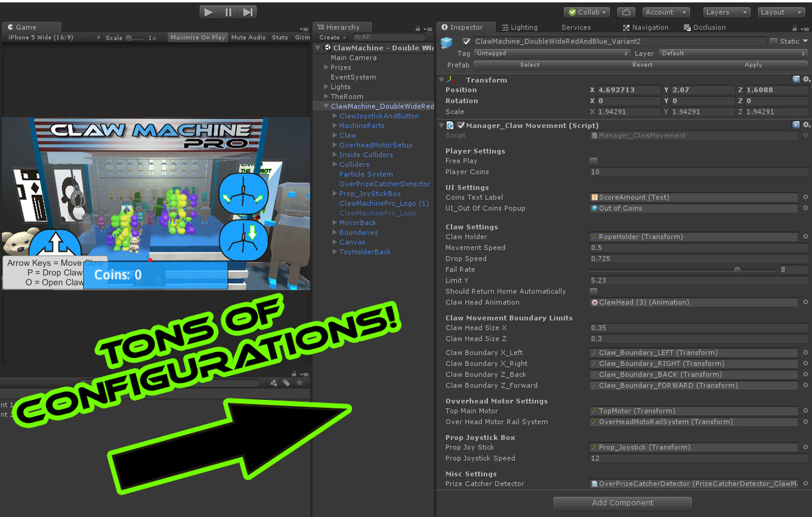Viewport: 812px width, 517px height.
Task: Expand the Lights hierarchy item
Action: (x=326, y=87)
